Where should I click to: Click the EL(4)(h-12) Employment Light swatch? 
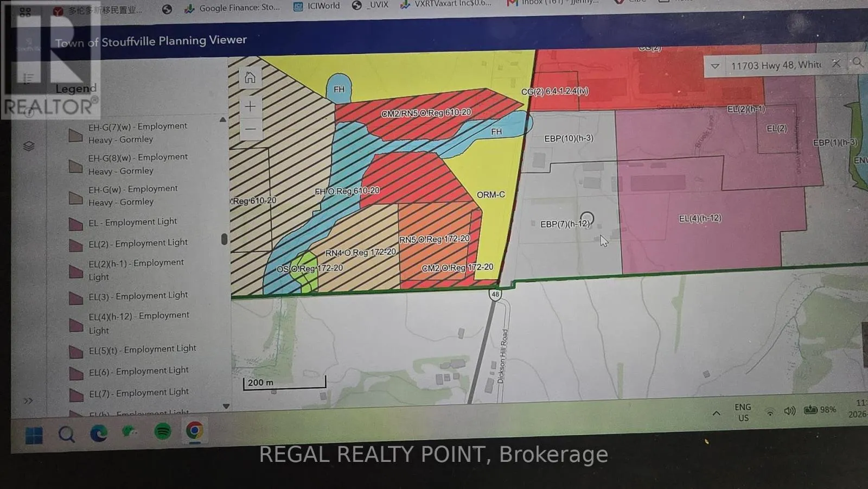pos(75,325)
